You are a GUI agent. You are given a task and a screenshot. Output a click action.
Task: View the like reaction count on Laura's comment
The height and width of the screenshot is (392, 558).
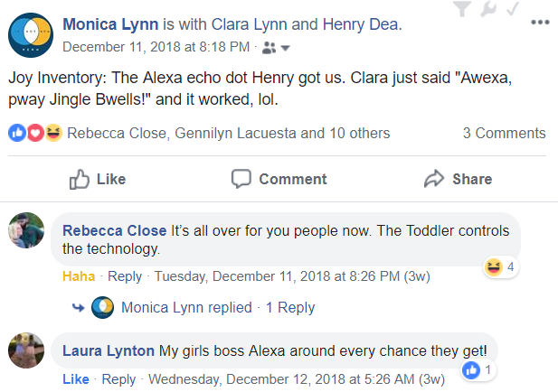478,370
